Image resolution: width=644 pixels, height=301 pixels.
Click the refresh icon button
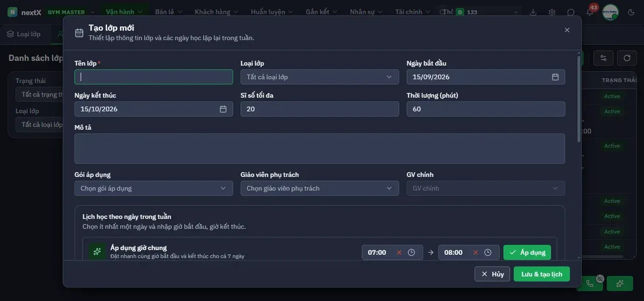click(627, 58)
